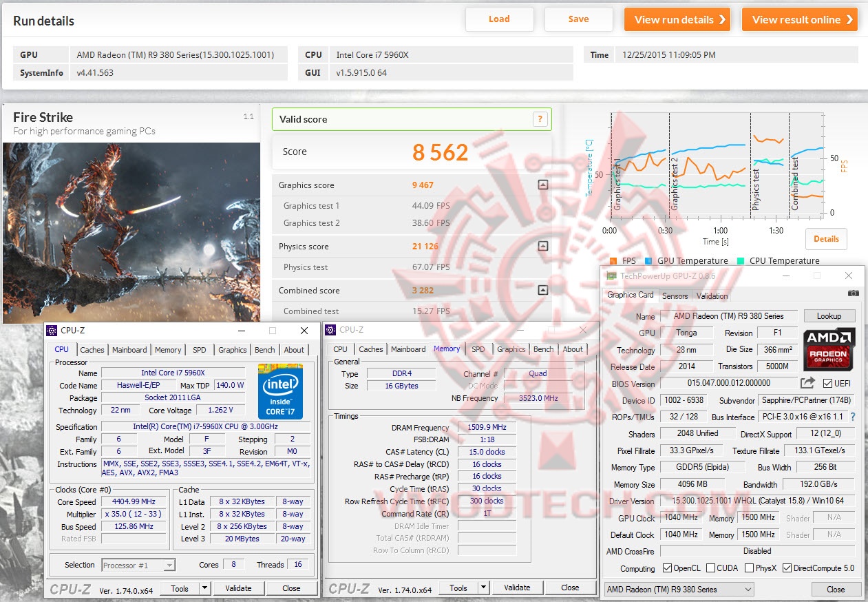This screenshot has width=868, height=602.
Task: Toggle the OpenCL checkbox
Action: pyautogui.click(x=667, y=568)
